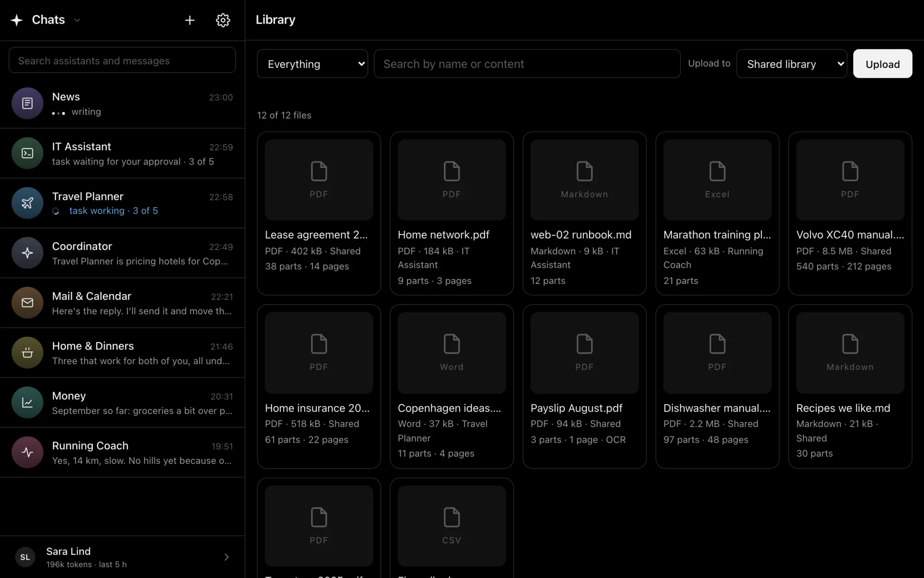Open the Everything filter dropdown

pyautogui.click(x=312, y=64)
